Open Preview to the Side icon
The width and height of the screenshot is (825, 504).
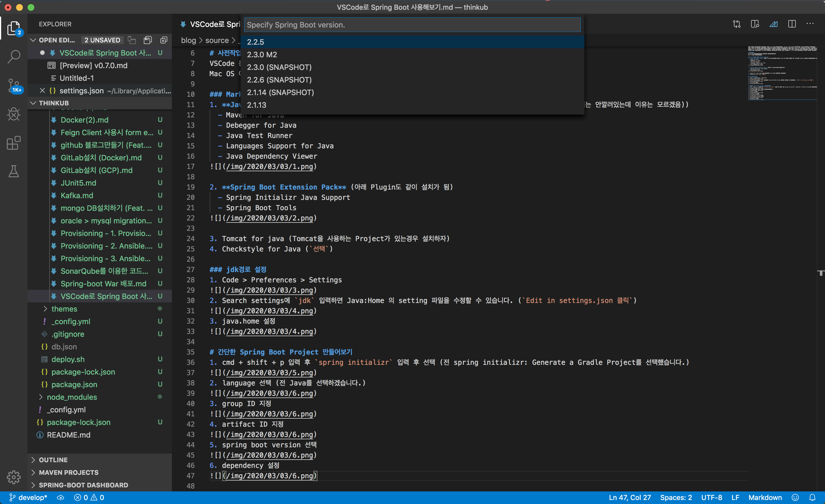coord(755,24)
